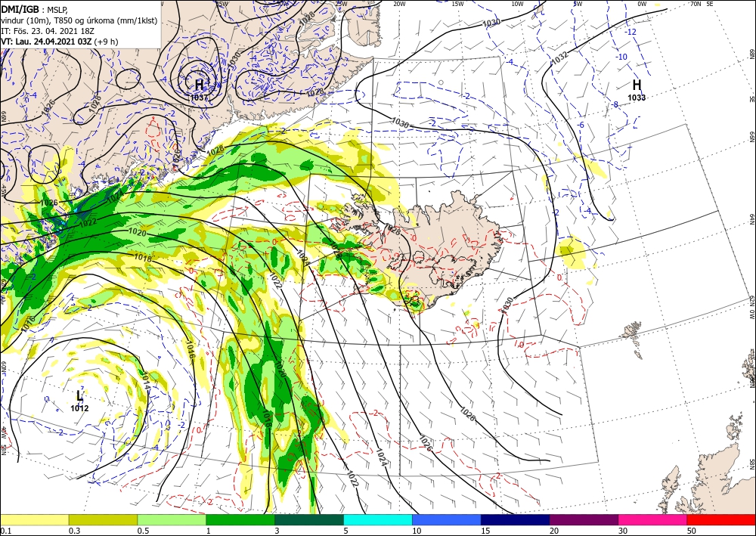The image size is (756, 536).
Task: Click the yellow 0.1–0.3 legend swatch
Action: click(34, 519)
